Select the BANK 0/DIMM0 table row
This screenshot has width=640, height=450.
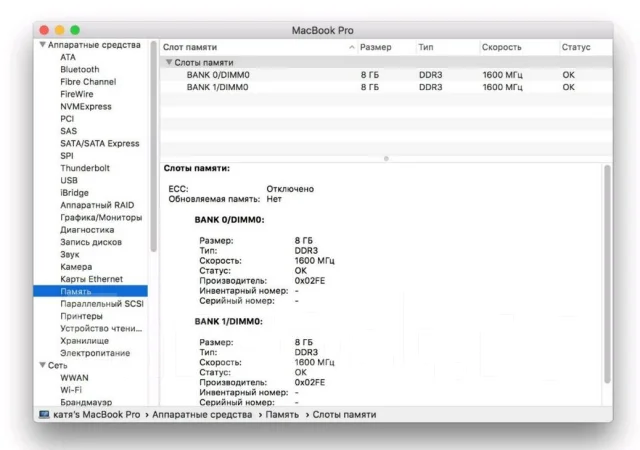tap(386, 75)
